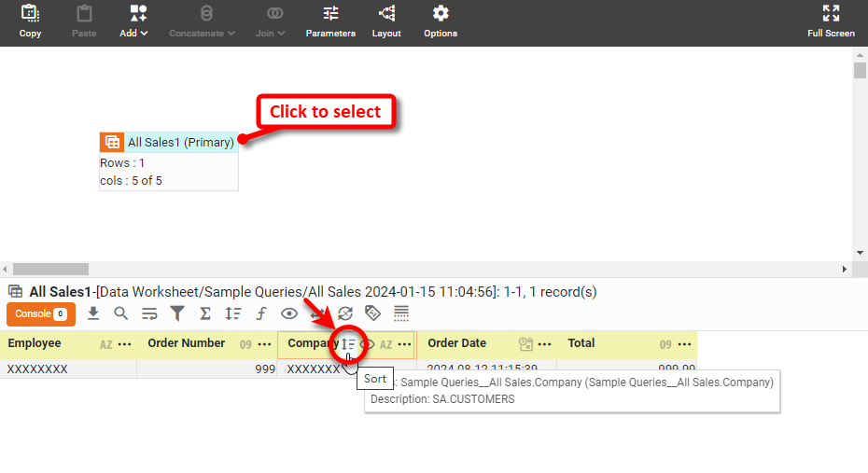Click the search magnifier icon
The width and height of the screenshot is (868, 473).
tap(121, 313)
